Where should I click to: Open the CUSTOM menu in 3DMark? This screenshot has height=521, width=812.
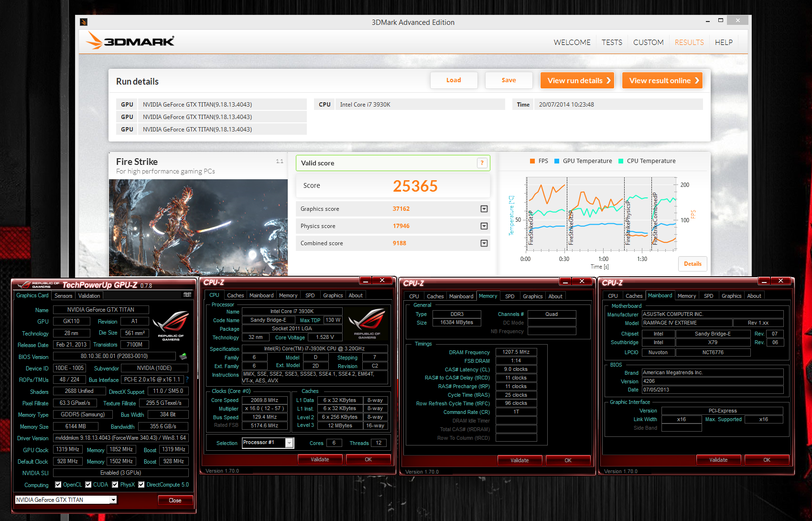pyautogui.click(x=649, y=43)
